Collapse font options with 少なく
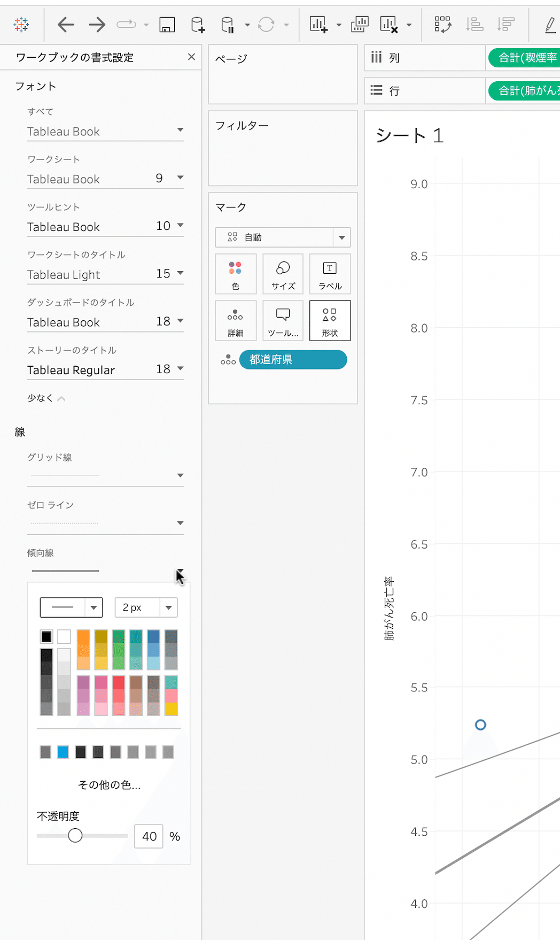 tap(46, 398)
